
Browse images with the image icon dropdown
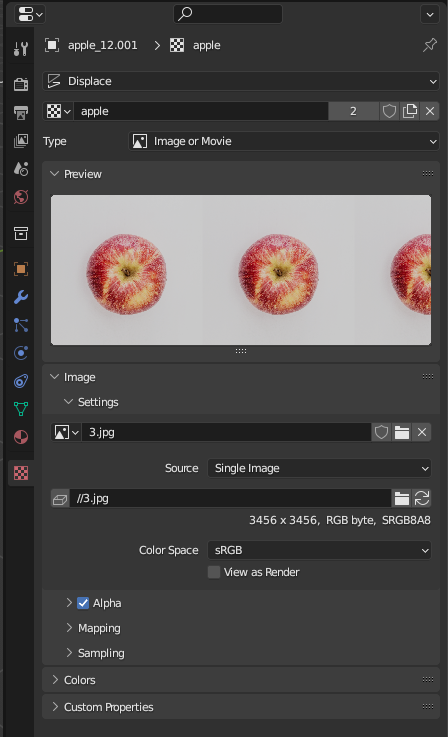[66, 432]
